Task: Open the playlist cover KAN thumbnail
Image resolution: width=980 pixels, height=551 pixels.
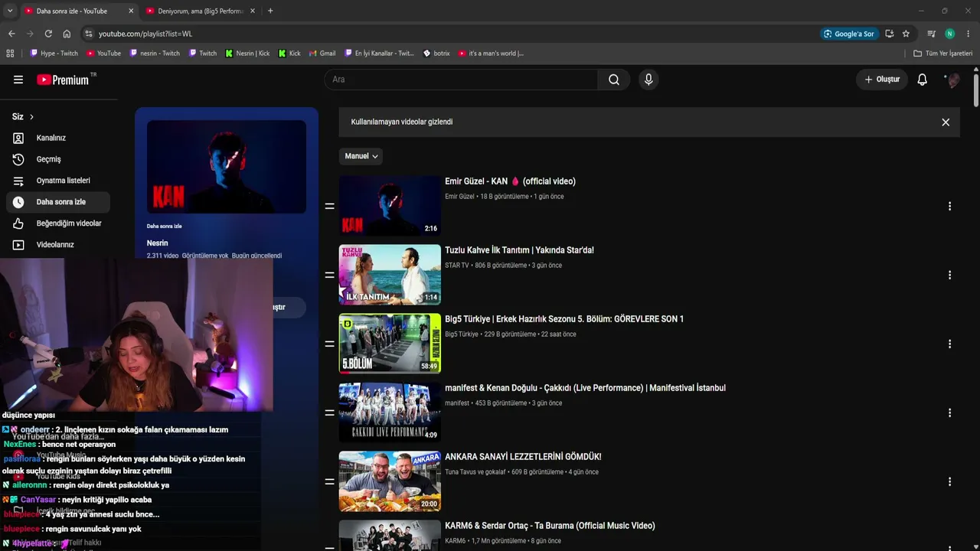Action: pos(227,167)
